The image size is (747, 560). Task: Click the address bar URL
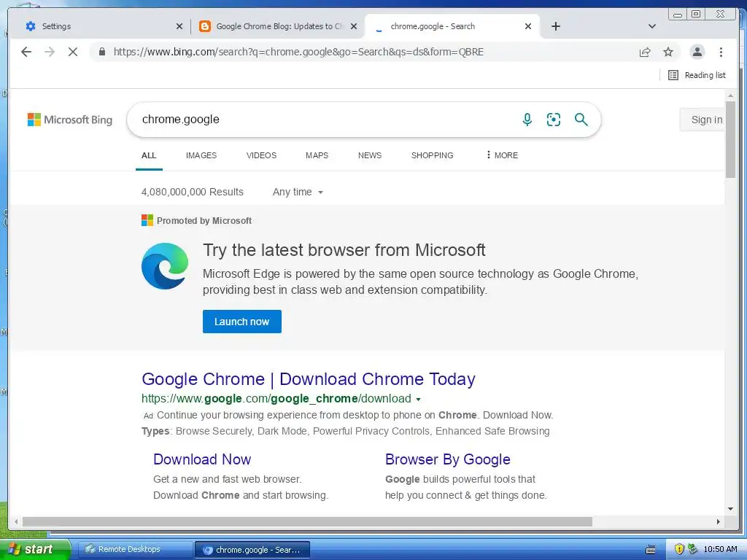pyautogui.click(x=298, y=52)
